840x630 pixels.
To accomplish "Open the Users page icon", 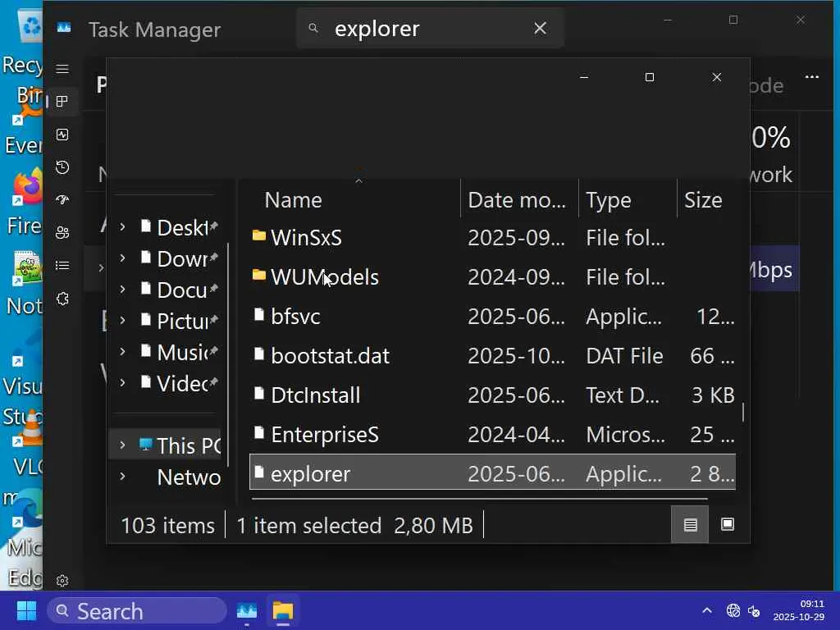I will [62, 233].
